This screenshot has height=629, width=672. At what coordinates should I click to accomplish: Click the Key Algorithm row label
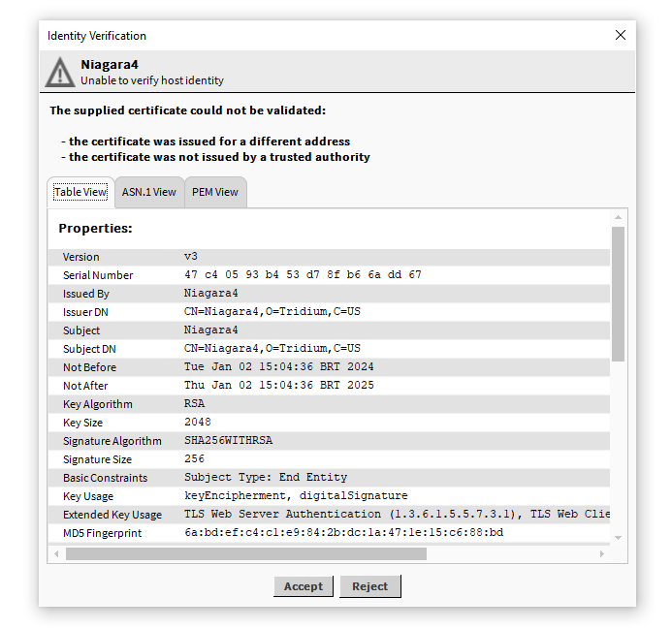click(98, 404)
